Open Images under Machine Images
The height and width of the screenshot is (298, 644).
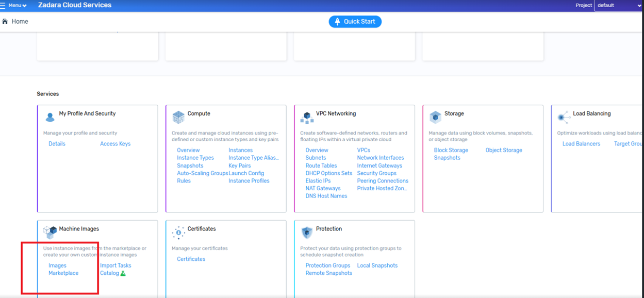click(x=57, y=266)
